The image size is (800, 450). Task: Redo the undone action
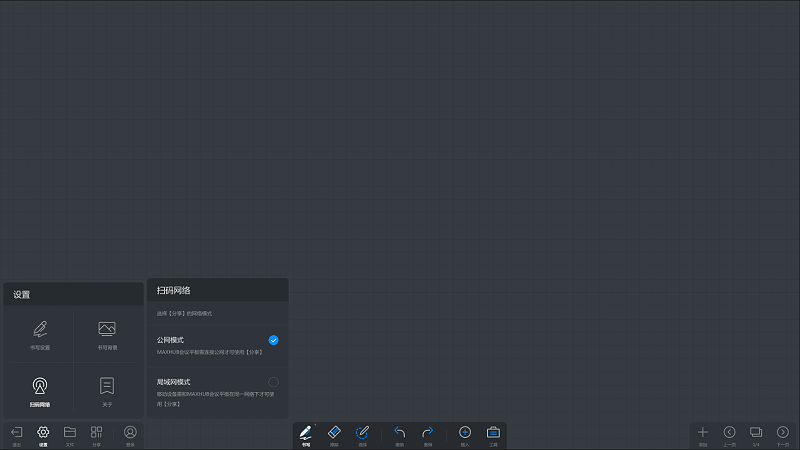tap(427, 434)
